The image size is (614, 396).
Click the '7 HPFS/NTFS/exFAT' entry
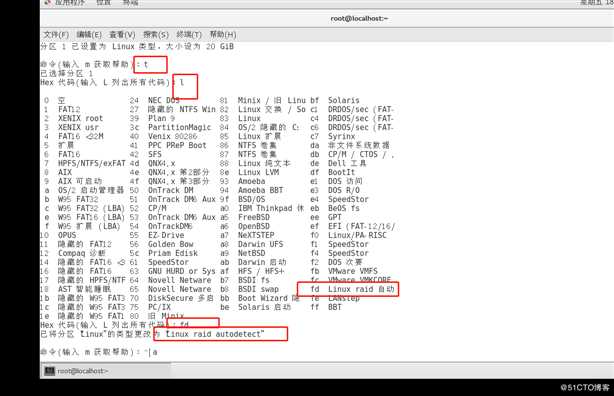85,163
